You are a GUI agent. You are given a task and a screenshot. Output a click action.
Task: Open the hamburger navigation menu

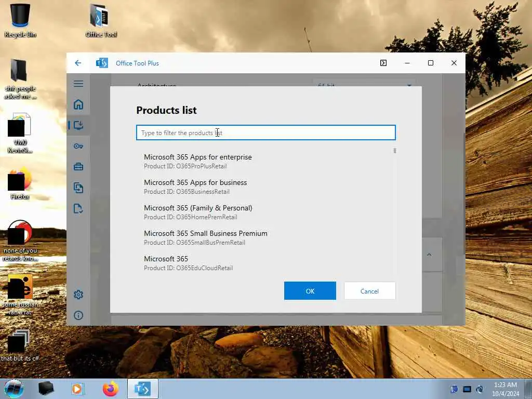(78, 84)
